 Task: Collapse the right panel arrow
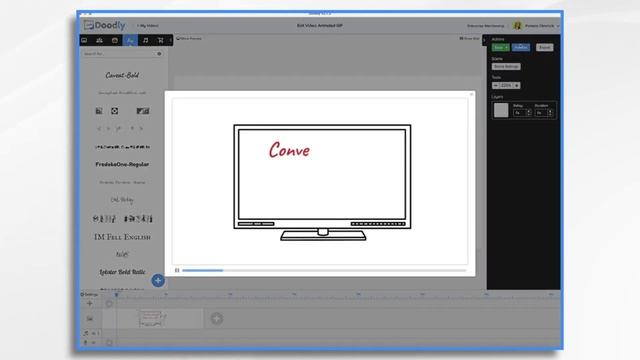[484, 40]
